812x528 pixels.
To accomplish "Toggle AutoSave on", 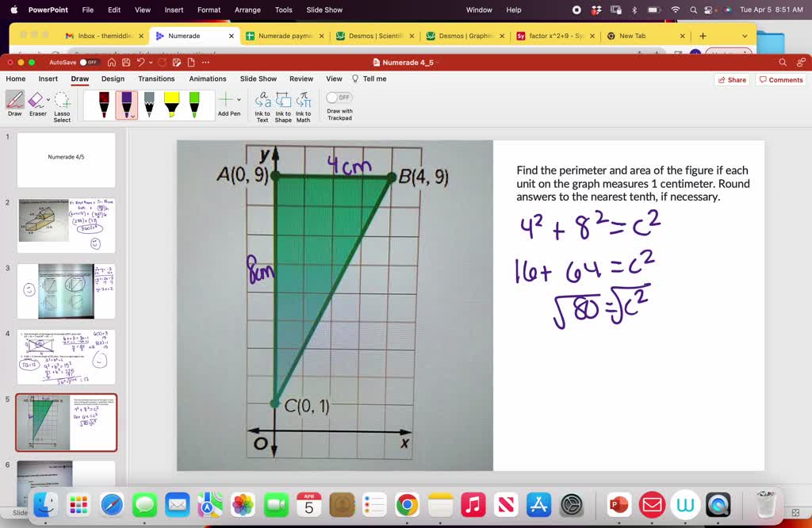I will [x=90, y=60].
